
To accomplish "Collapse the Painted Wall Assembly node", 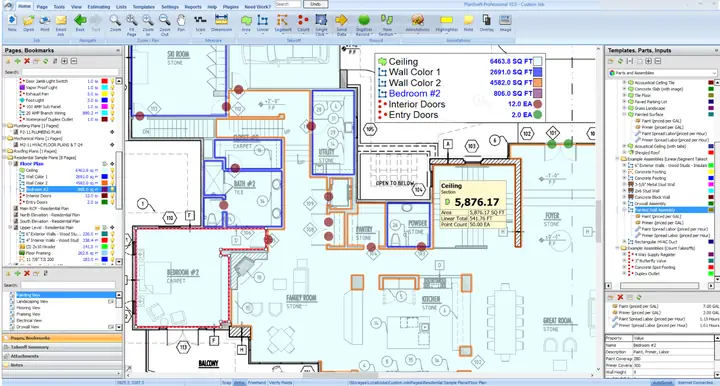I will [624, 210].
